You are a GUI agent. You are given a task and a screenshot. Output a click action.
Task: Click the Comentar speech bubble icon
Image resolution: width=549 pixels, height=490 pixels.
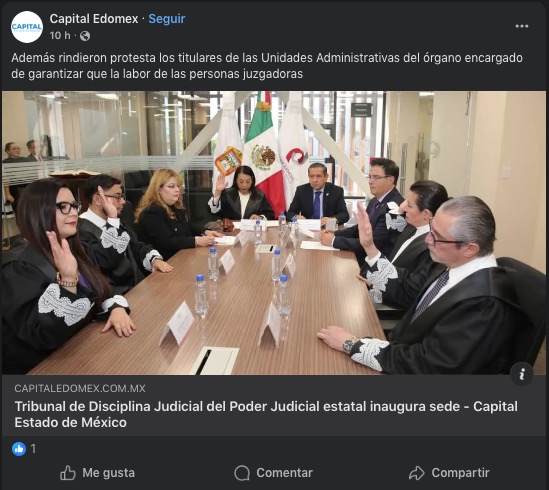click(x=242, y=473)
